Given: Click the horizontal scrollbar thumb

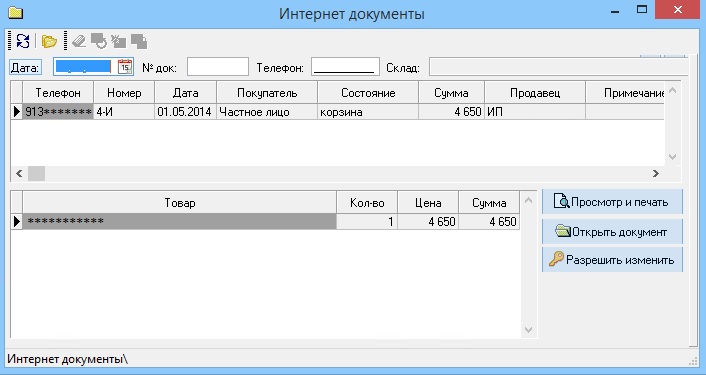Looking at the screenshot, I should point(36,173).
